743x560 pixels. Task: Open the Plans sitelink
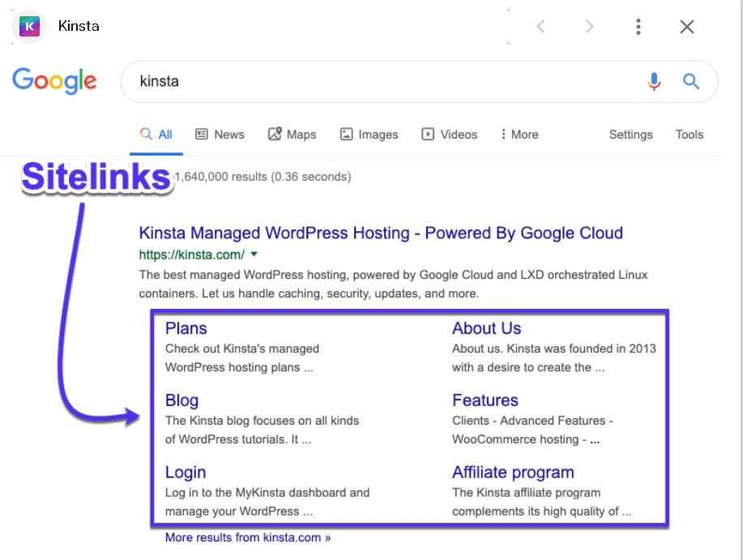point(186,328)
